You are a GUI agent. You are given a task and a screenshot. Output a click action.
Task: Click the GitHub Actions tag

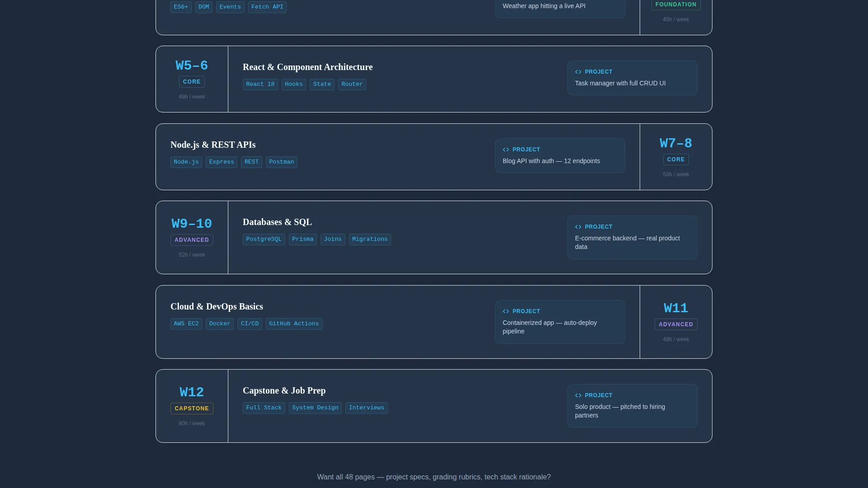click(x=294, y=324)
